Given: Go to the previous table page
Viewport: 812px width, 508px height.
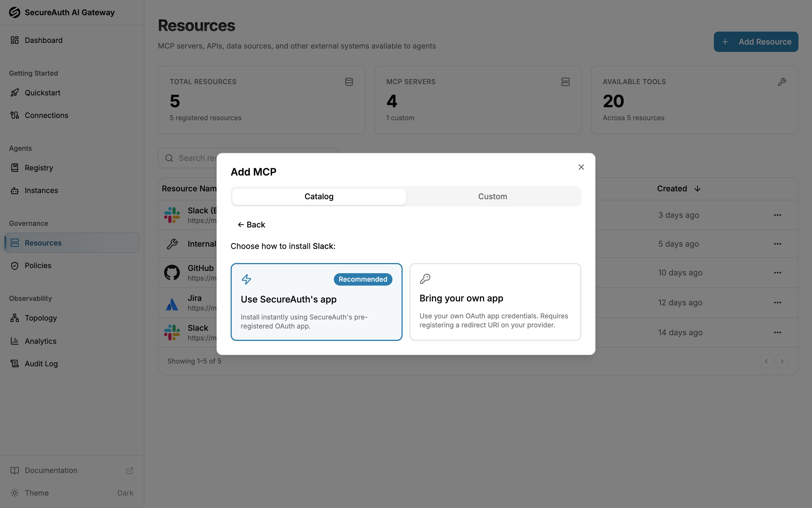Looking at the screenshot, I should pyautogui.click(x=766, y=361).
